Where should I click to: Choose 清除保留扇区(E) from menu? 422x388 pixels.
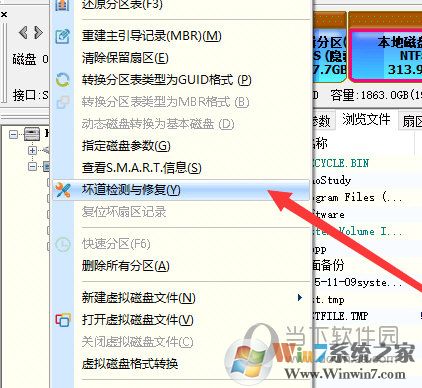125,58
